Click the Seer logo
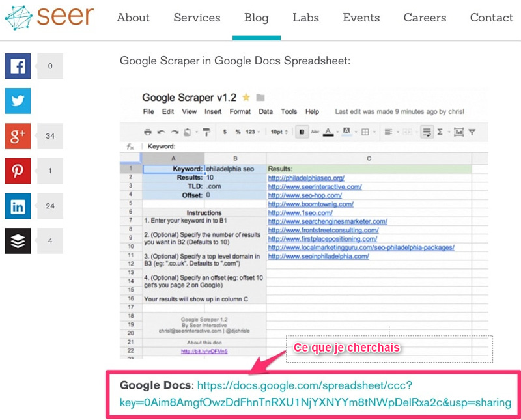The width and height of the screenshot is (521, 420). click(49, 18)
